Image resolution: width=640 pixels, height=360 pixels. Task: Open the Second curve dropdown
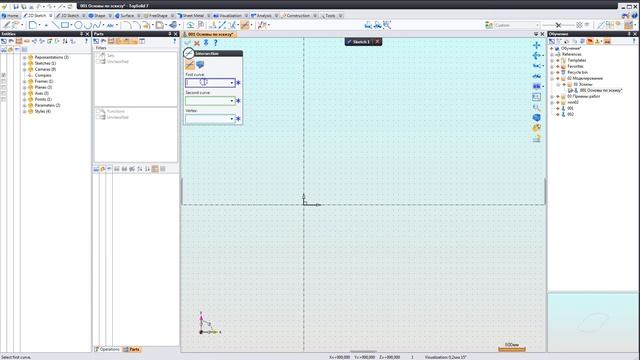[232, 101]
